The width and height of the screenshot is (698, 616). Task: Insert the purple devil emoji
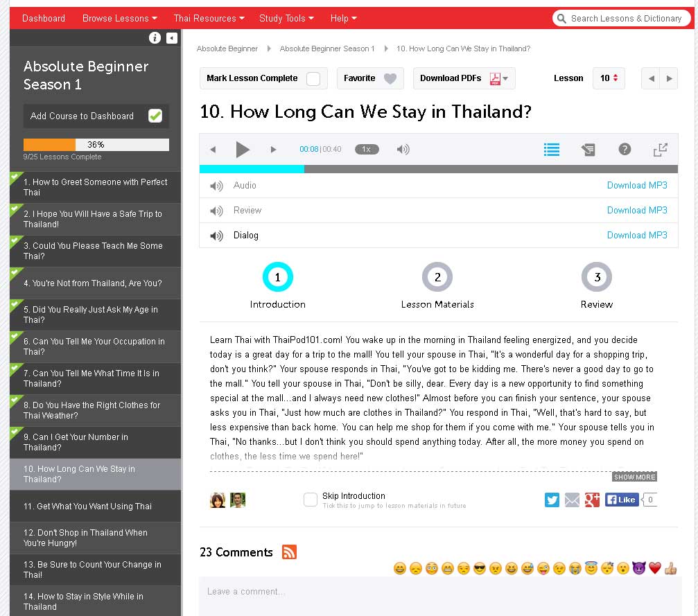pos(639,568)
